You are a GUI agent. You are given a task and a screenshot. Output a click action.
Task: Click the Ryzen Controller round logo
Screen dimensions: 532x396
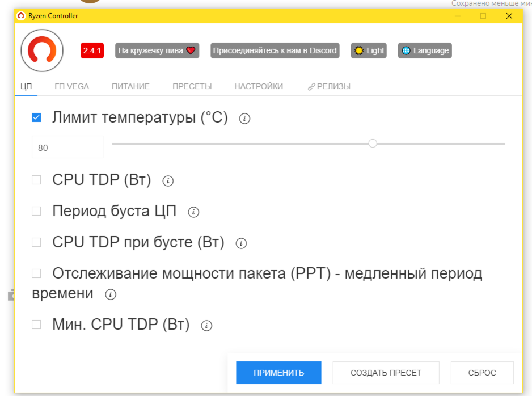pyautogui.click(x=42, y=50)
